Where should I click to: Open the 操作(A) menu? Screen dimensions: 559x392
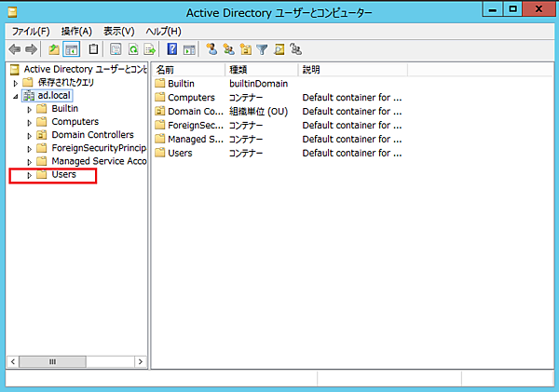click(x=76, y=32)
